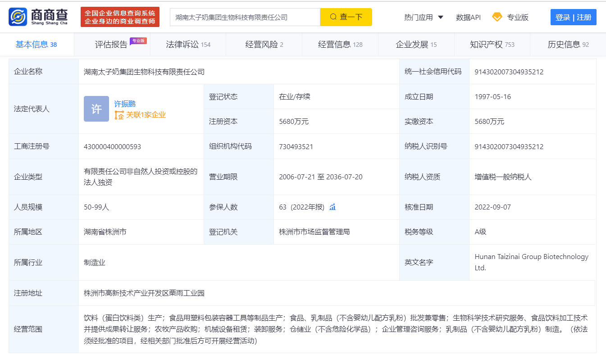Switch to the 经营风险 tab

(264, 44)
